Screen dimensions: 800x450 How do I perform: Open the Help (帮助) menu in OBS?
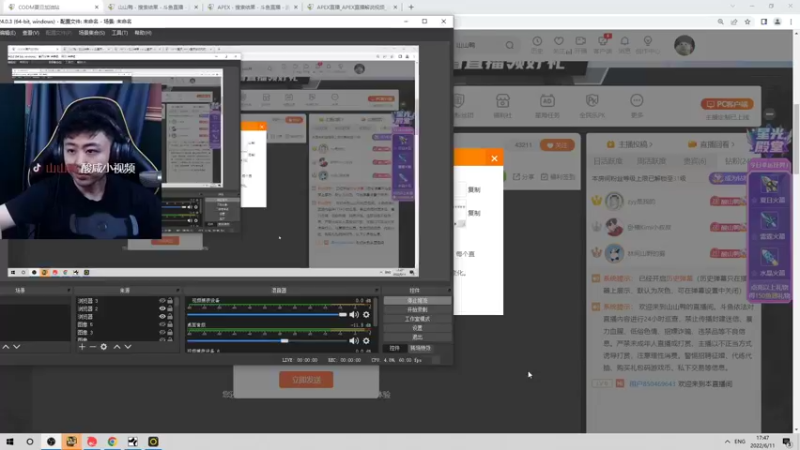click(143, 33)
